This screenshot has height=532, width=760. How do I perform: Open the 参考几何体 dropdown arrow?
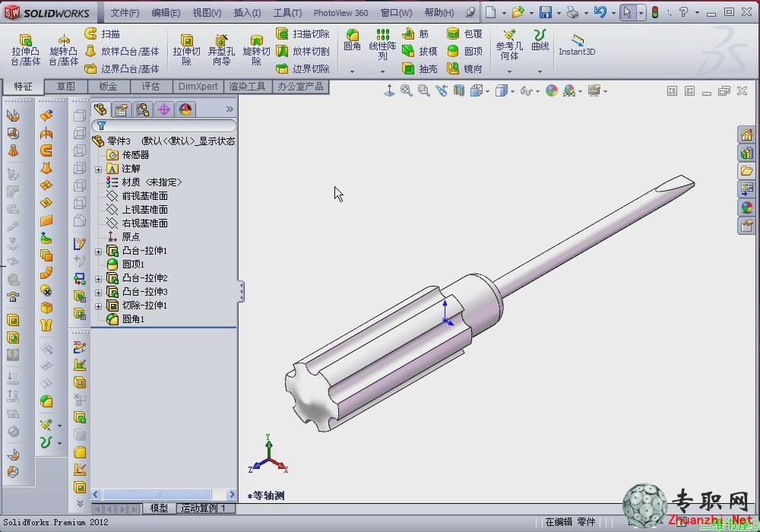(509, 71)
